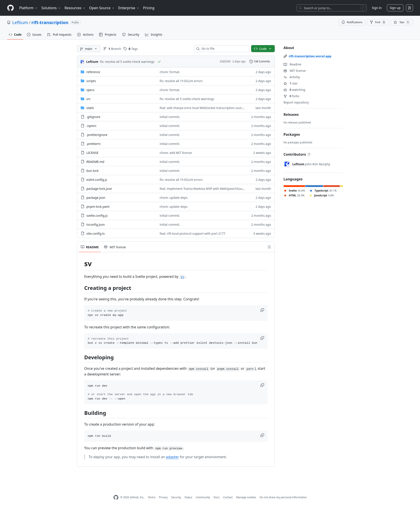Click the Languages color bar

pyautogui.click(x=313, y=186)
